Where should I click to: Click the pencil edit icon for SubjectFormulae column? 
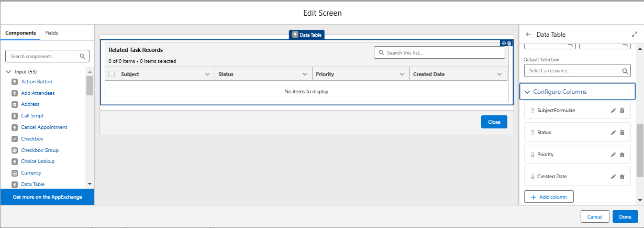pos(613,111)
